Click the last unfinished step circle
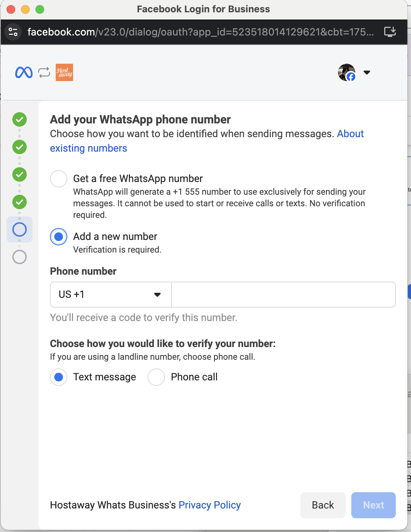Image resolution: width=411 pixels, height=532 pixels. (x=20, y=257)
